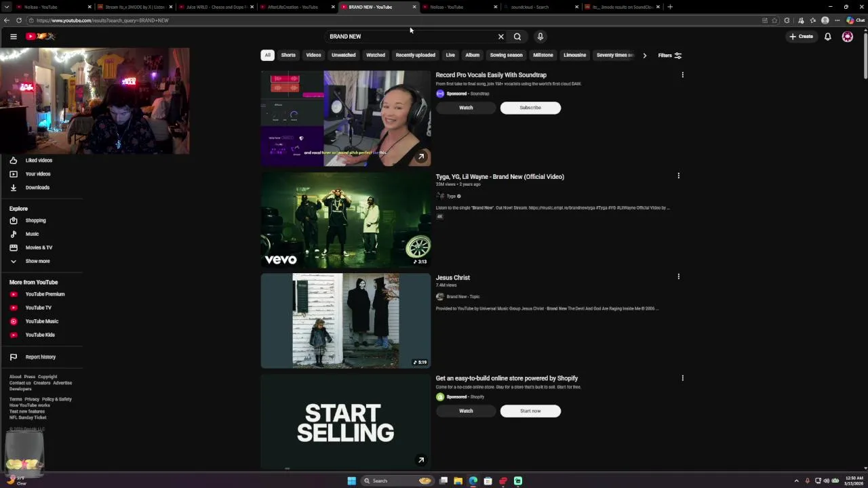Click the Tyga Vevo video thumbnail
Viewport: 868px width, 488px height.
[x=346, y=220]
